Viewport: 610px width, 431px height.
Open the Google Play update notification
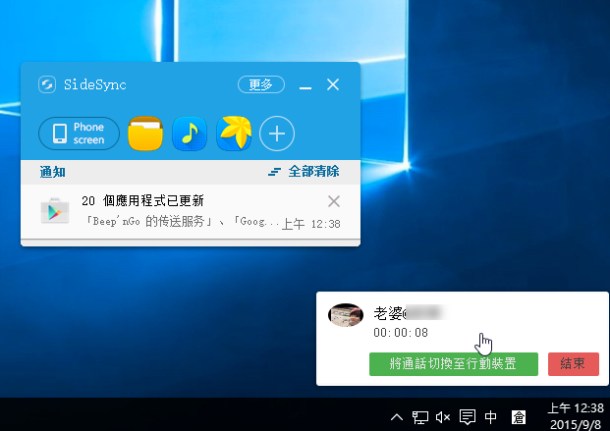coord(190,212)
